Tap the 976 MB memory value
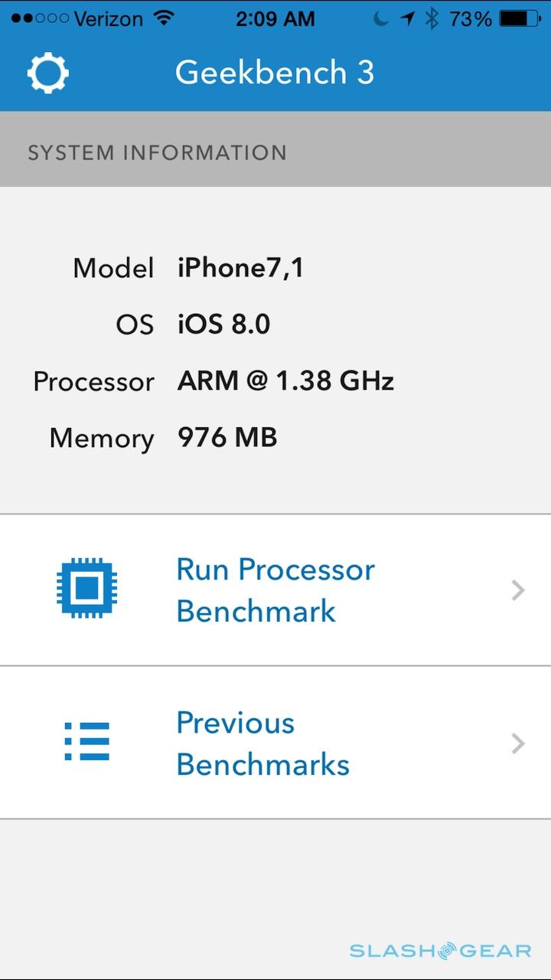This screenshot has width=551, height=980. pyautogui.click(x=227, y=438)
